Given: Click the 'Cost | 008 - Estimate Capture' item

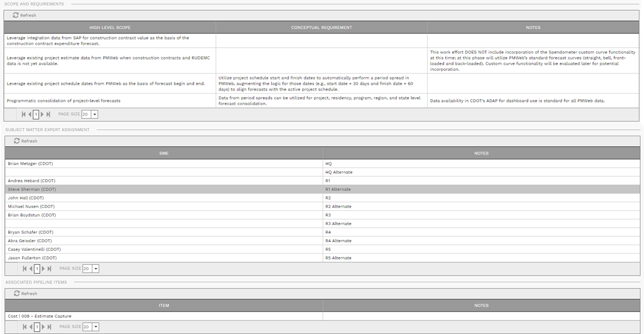Looking at the screenshot, I should (164, 316).
